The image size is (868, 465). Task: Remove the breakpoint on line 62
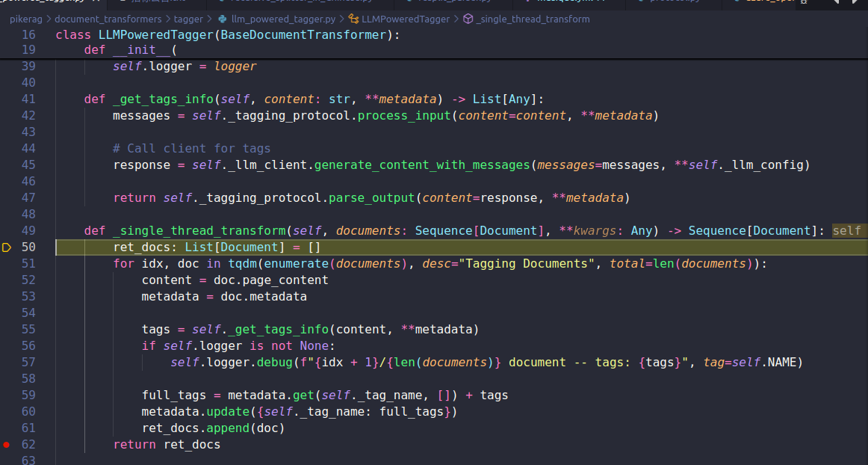[x=7, y=445]
